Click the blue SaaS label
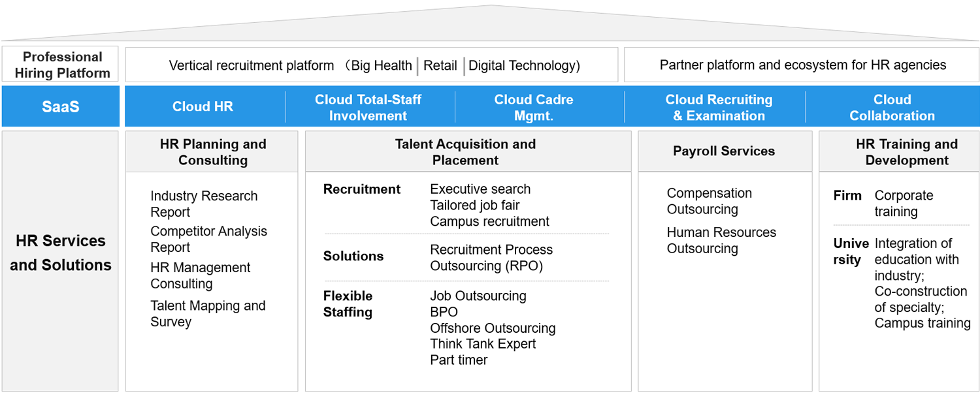Viewport: 980px width, 400px height. (x=61, y=106)
